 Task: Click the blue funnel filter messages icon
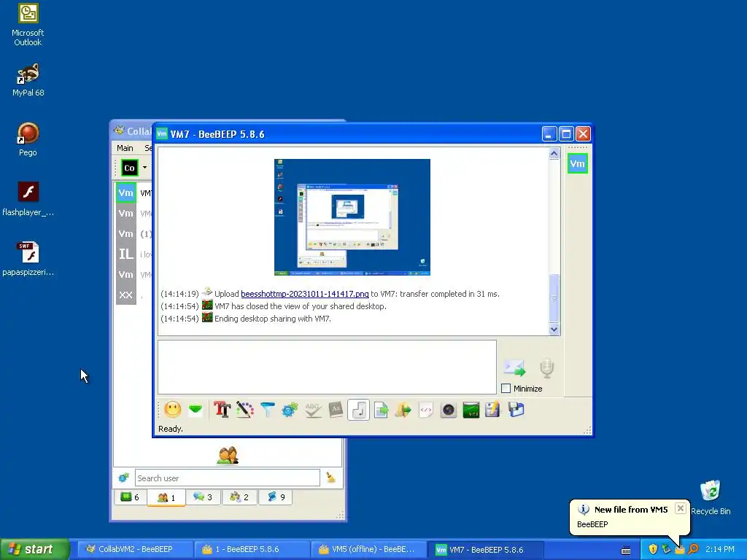pyautogui.click(x=268, y=410)
